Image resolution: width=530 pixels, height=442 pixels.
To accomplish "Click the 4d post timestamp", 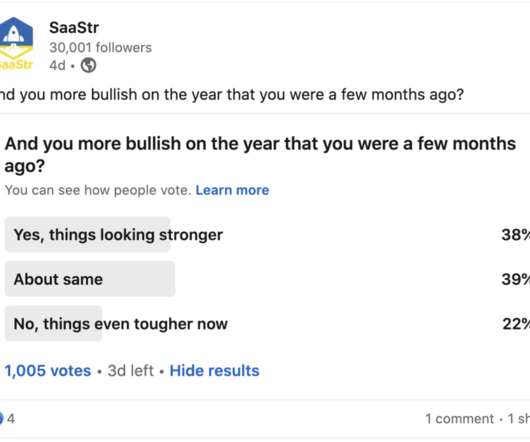I will tap(57, 65).
